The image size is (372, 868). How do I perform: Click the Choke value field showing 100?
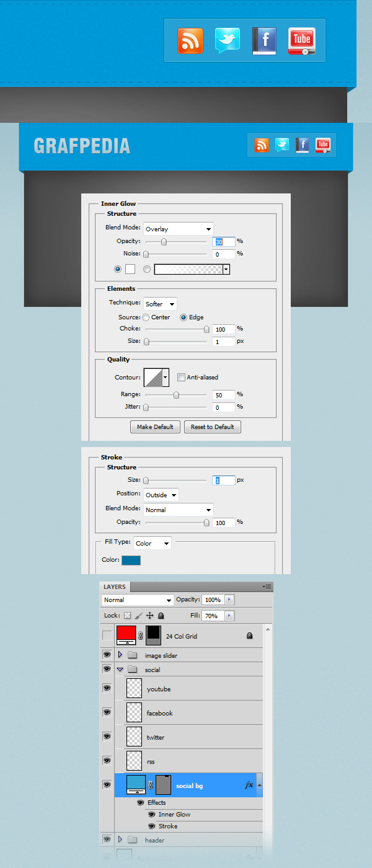click(x=223, y=329)
